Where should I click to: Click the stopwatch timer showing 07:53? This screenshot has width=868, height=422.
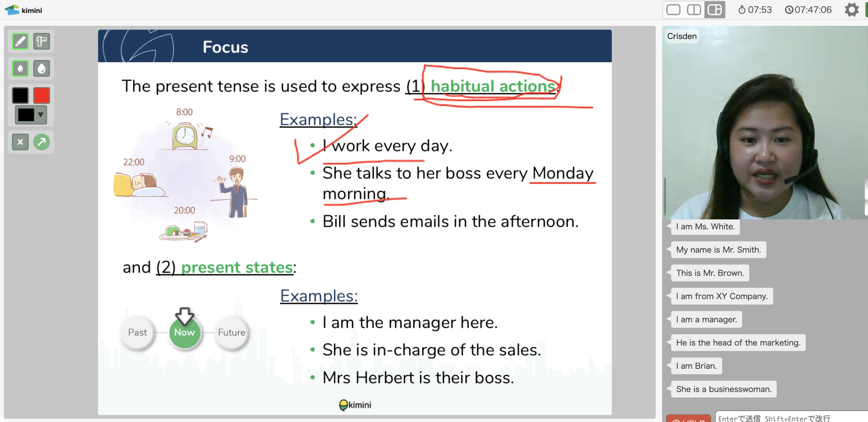click(x=755, y=10)
